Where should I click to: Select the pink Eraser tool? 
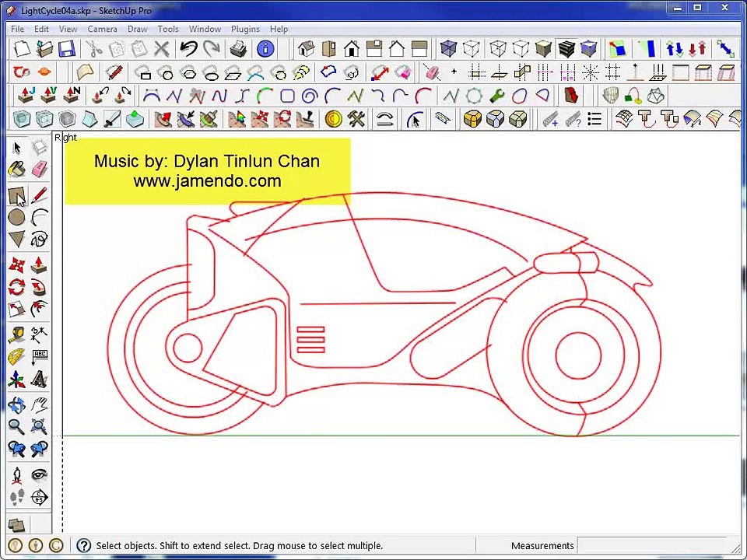[x=40, y=169]
